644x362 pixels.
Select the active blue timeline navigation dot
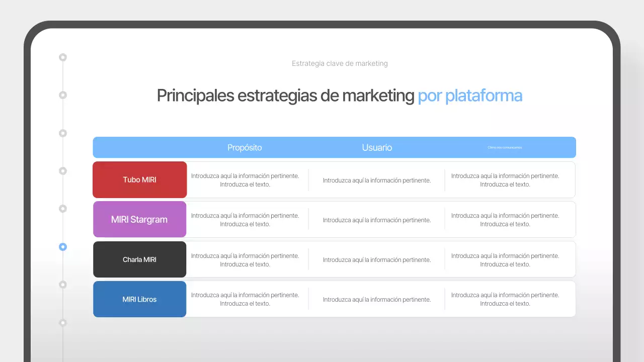coord(63,247)
